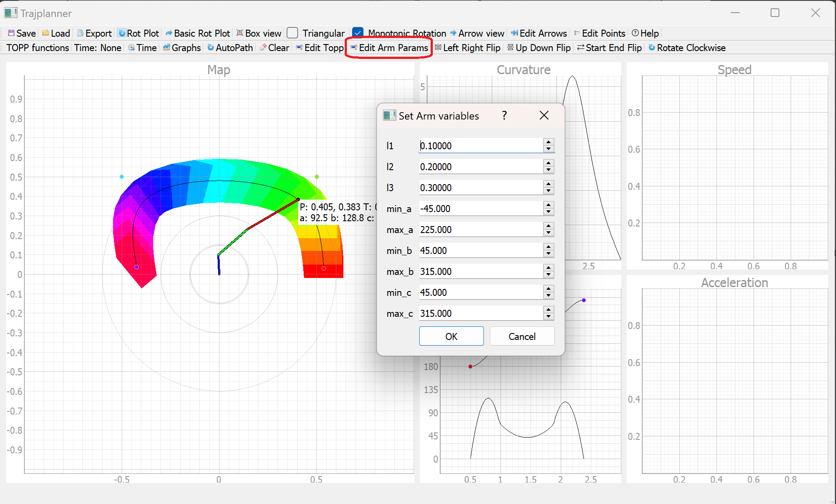Export the trajectory data
The image size is (836, 504).
(94, 33)
